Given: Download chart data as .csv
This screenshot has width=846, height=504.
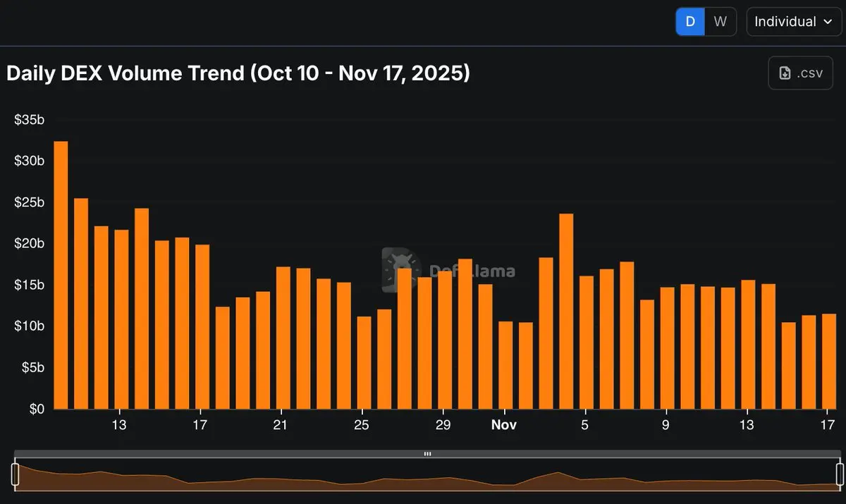Looking at the screenshot, I should pyautogui.click(x=800, y=73).
